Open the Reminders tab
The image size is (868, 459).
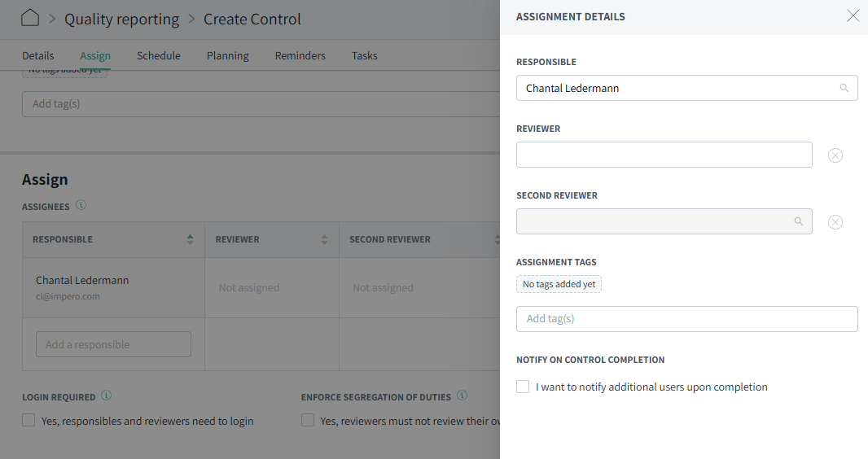pyautogui.click(x=300, y=56)
